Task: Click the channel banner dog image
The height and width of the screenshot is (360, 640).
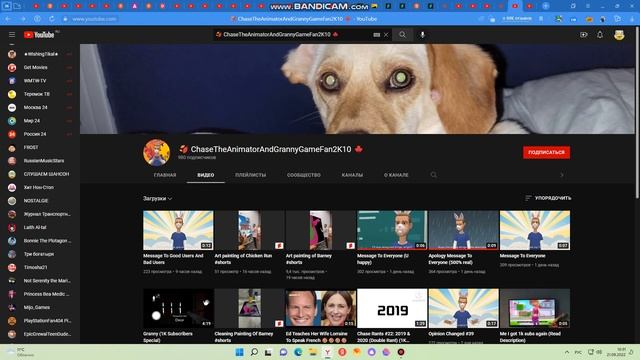Action: (x=357, y=89)
